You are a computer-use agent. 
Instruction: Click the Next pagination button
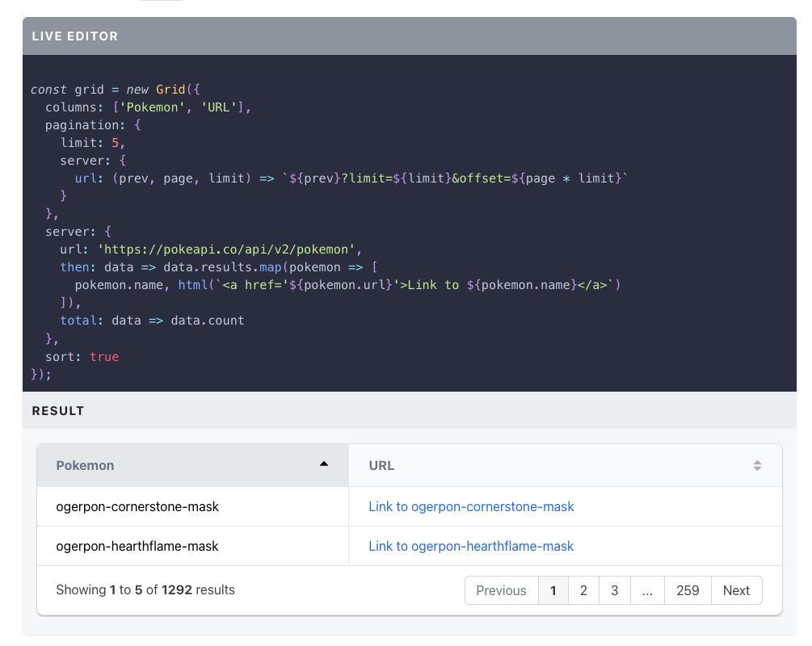[736, 589]
